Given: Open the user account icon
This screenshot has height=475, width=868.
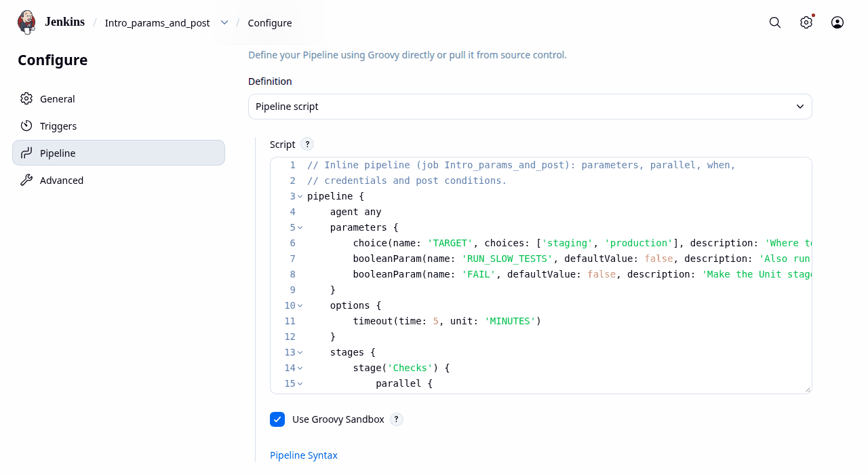Looking at the screenshot, I should (x=837, y=22).
